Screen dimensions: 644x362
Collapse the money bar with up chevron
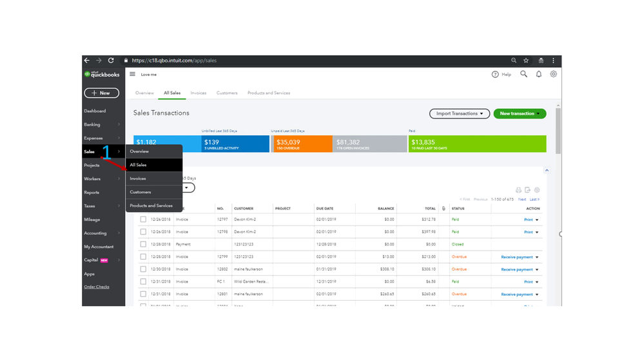[x=547, y=170]
